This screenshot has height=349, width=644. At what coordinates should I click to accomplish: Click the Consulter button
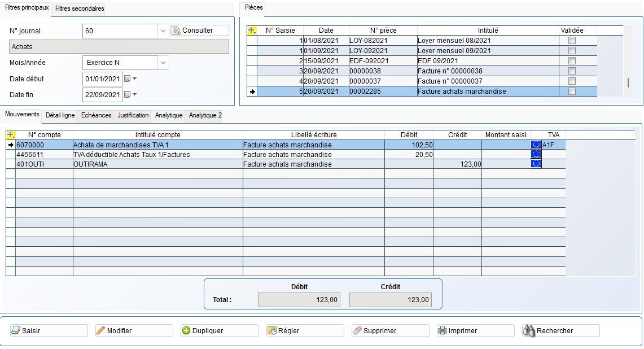(x=200, y=30)
